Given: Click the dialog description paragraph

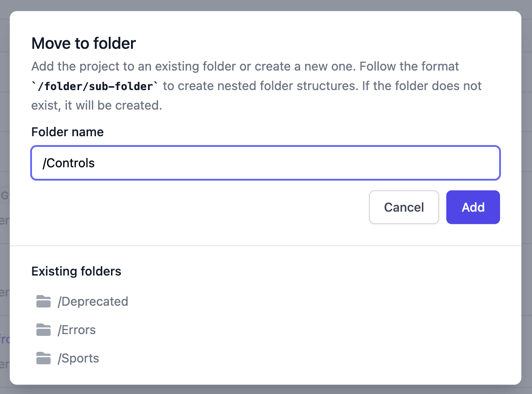Looking at the screenshot, I should coord(244,66).
